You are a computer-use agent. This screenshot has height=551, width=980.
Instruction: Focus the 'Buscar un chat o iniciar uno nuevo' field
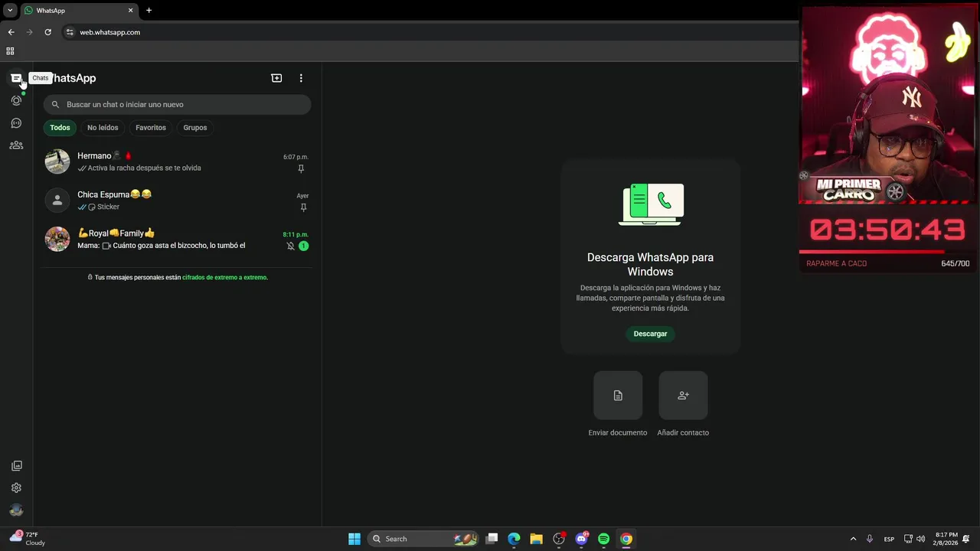pos(177,104)
